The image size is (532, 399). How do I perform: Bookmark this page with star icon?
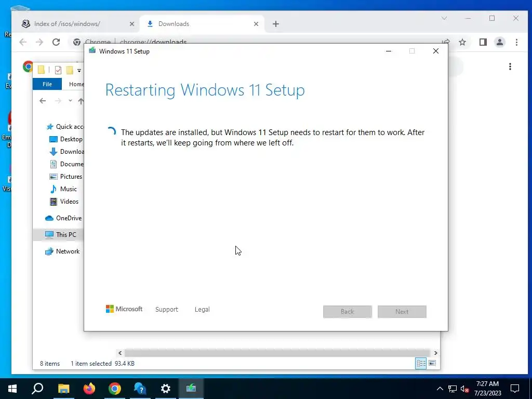tap(462, 42)
